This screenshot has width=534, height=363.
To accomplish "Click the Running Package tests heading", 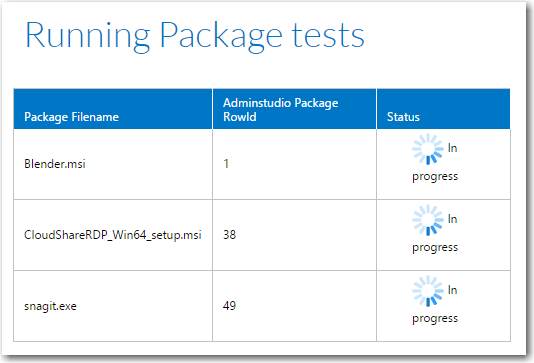I will (x=195, y=36).
